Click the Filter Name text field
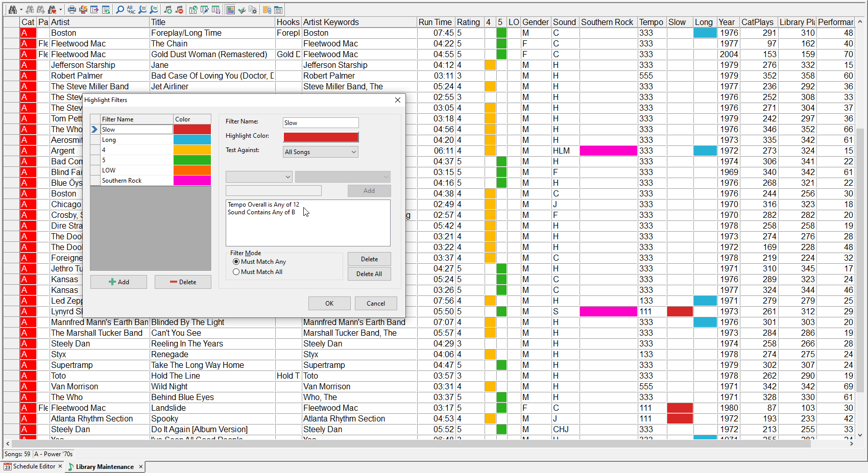This screenshot has height=473, width=868. (321, 123)
